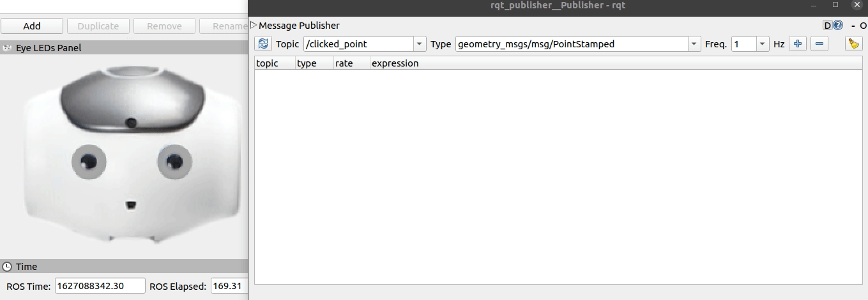The height and width of the screenshot is (300, 868).
Task: Sort by the expression column header
Action: (x=616, y=63)
